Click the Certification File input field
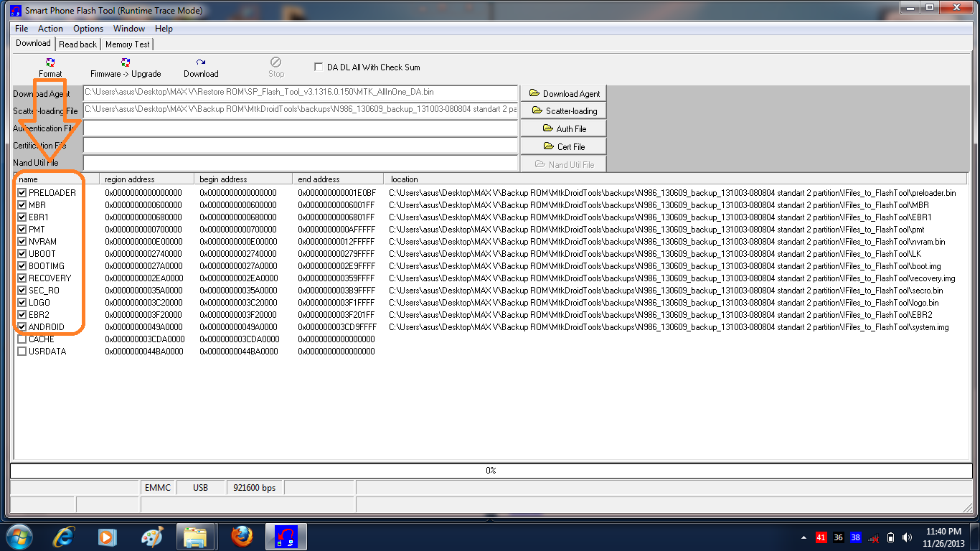Image resolution: width=980 pixels, height=551 pixels. click(301, 146)
